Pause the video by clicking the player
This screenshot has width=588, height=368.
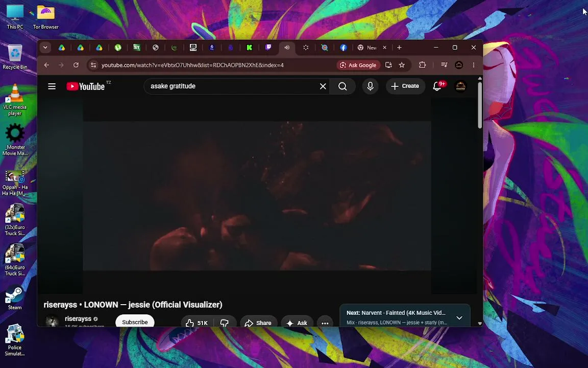click(257, 195)
